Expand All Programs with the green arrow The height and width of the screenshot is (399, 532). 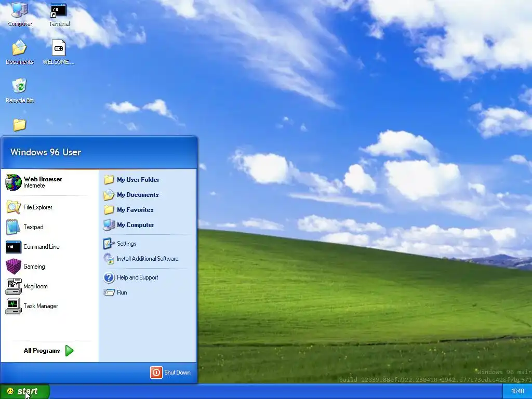48,351
